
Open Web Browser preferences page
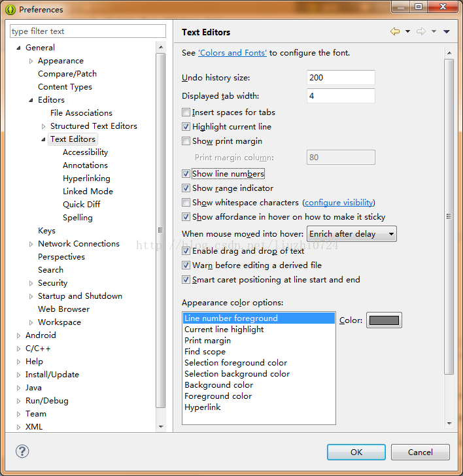[63, 309]
